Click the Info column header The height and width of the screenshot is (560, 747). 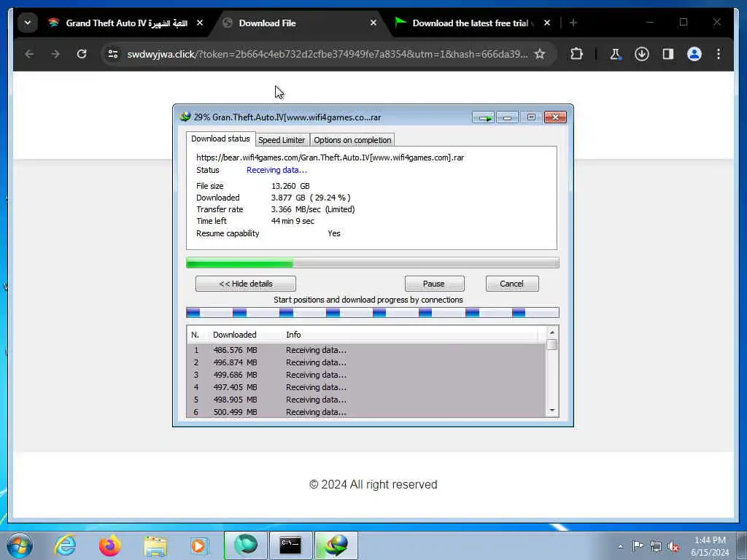tap(293, 335)
